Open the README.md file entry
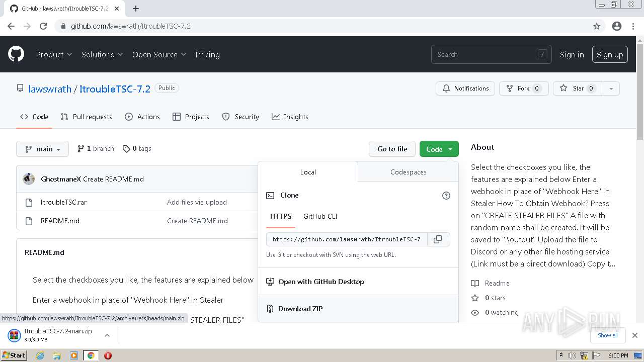The height and width of the screenshot is (362, 644). click(60, 221)
